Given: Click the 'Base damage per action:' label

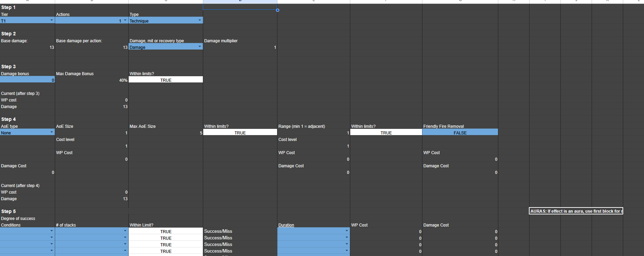Looking at the screenshot, I should tap(79, 41).
